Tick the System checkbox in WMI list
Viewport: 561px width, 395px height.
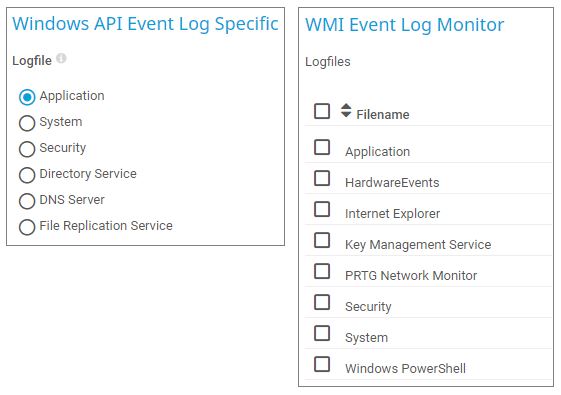(x=322, y=333)
